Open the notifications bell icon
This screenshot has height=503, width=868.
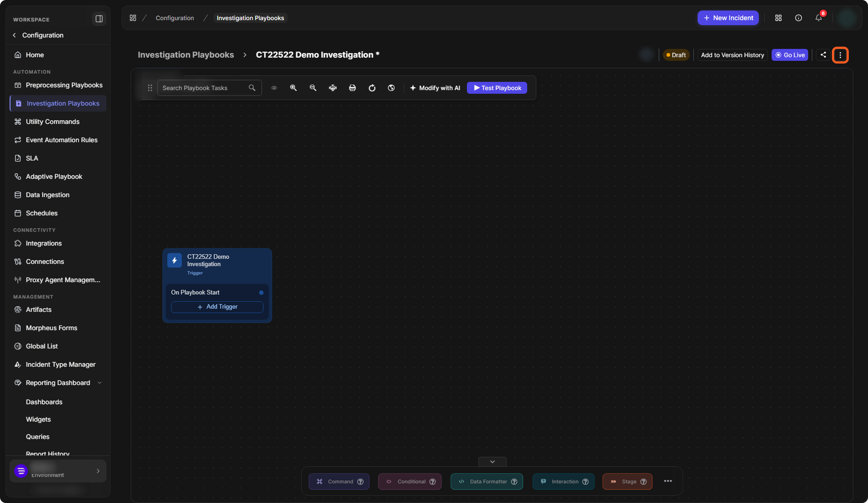tap(819, 18)
